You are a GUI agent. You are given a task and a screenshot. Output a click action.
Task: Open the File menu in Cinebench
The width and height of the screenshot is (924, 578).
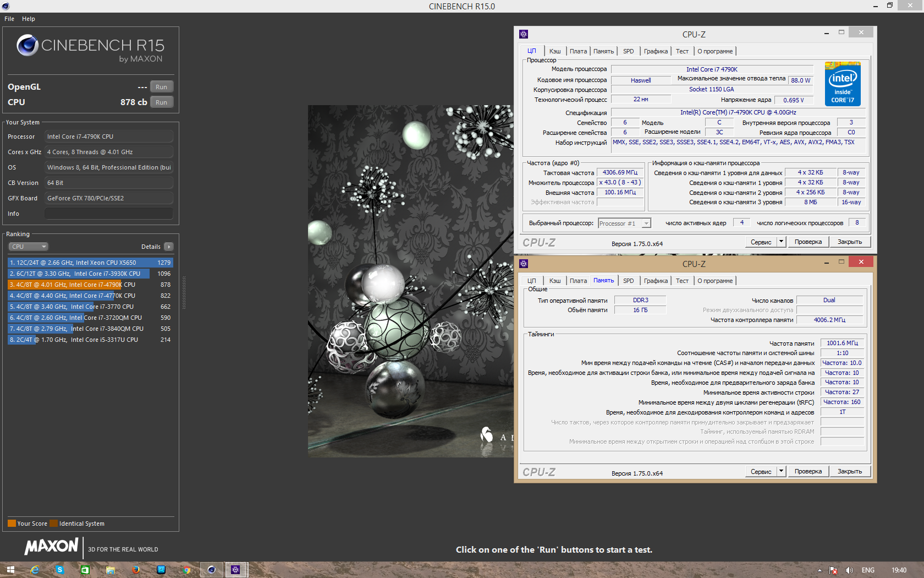[9, 19]
